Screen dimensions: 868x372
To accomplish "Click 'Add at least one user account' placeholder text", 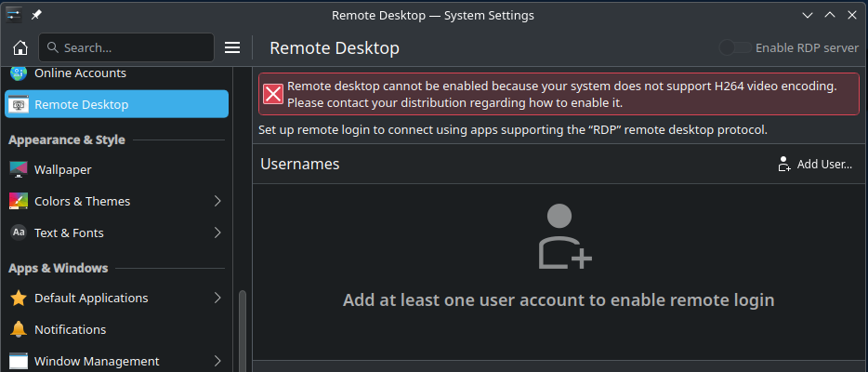I will (559, 300).
